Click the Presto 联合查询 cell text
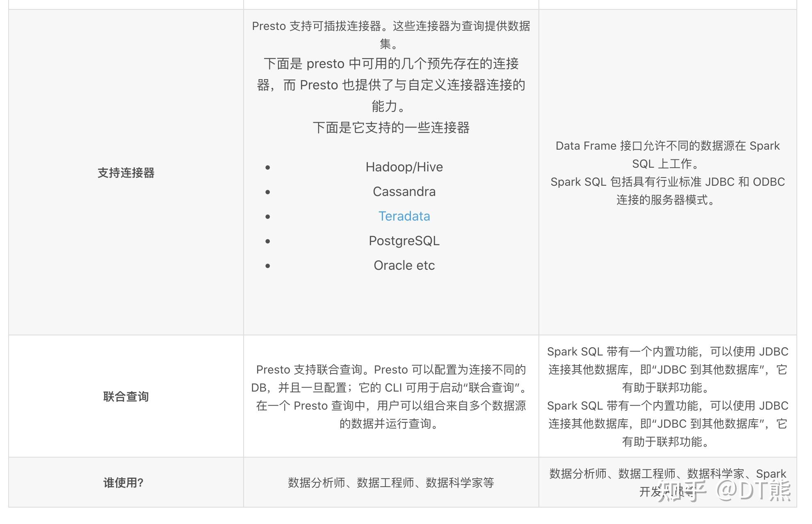 (390, 396)
